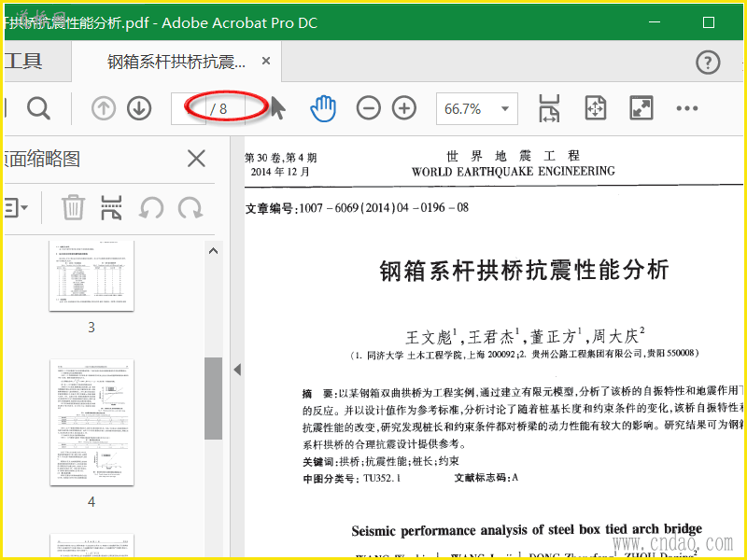Fit one full page icon
The image size is (747, 560).
pyautogui.click(x=596, y=108)
